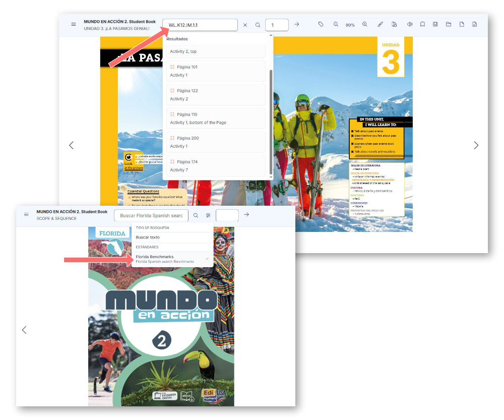
Task: Click the results list scrollbar thumb
Action: click(x=271, y=122)
